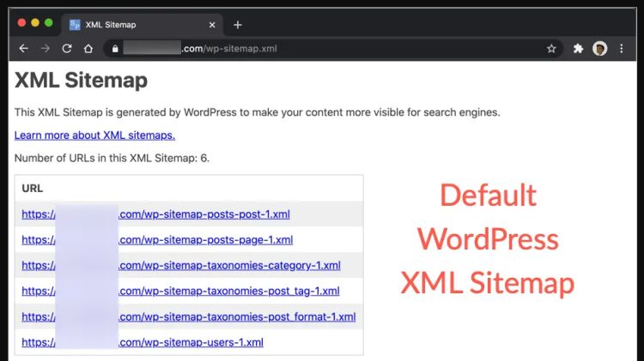Reload the XML Sitemap page
Image resolution: width=644 pixels, height=361 pixels.
[x=67, y=48]
